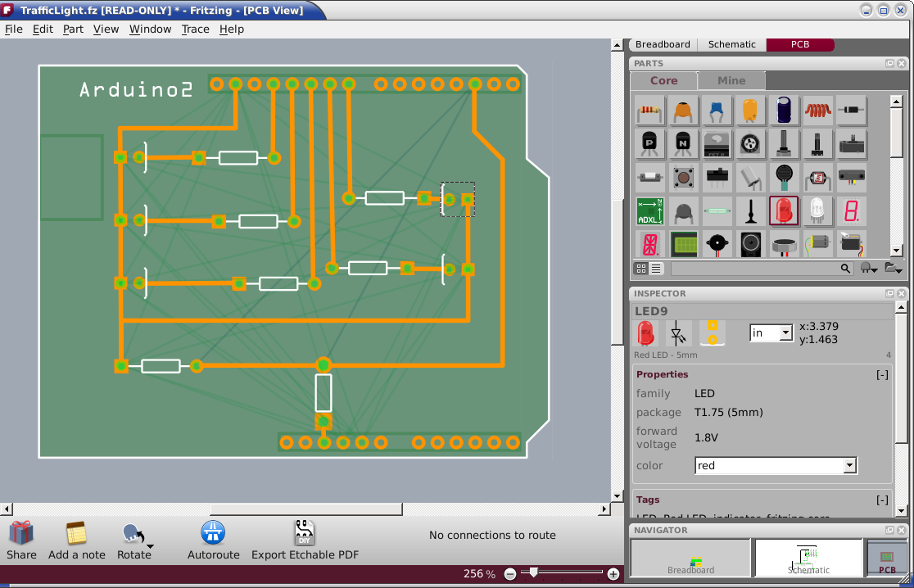Switch parts bin to icon grid view
The height and width of the screenshot is (588, 914).
[x=641, y=268]
